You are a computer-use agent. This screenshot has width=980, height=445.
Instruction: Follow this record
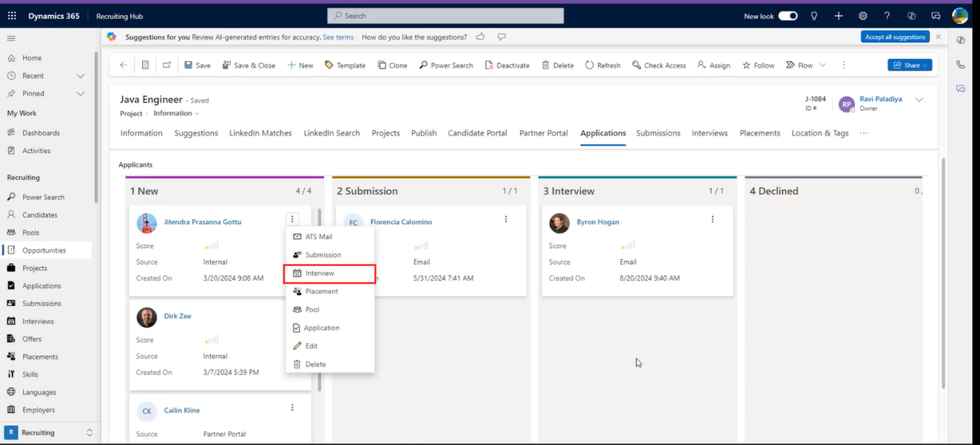coord(758,65)
